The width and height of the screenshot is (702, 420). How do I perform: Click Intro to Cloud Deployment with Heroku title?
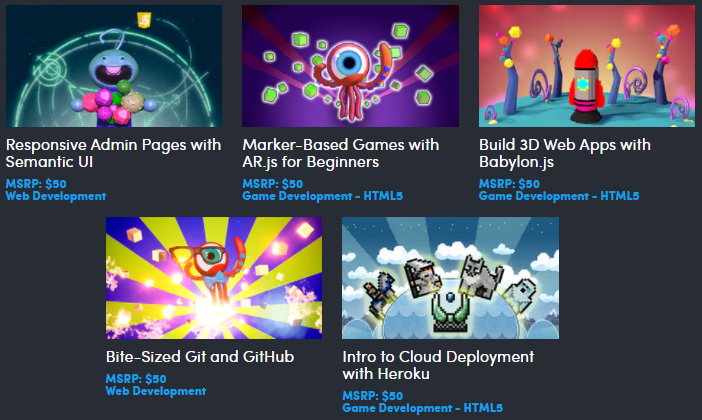click(x=438, y=365)
